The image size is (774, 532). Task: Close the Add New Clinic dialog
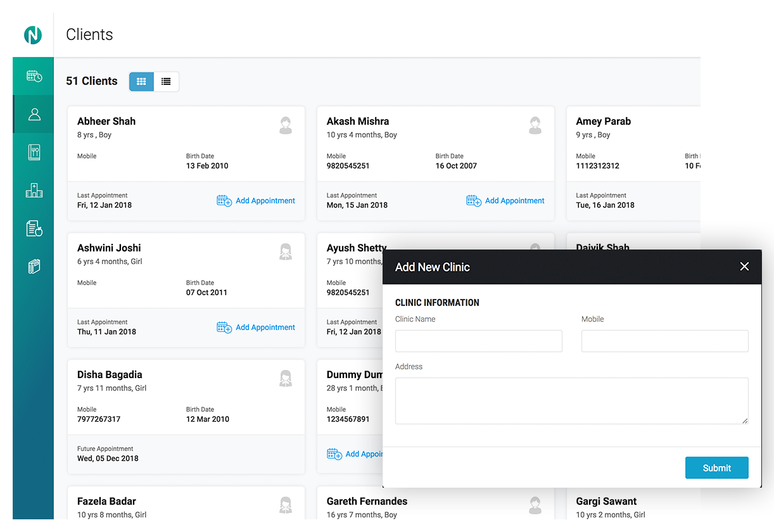tap(744, 267)
